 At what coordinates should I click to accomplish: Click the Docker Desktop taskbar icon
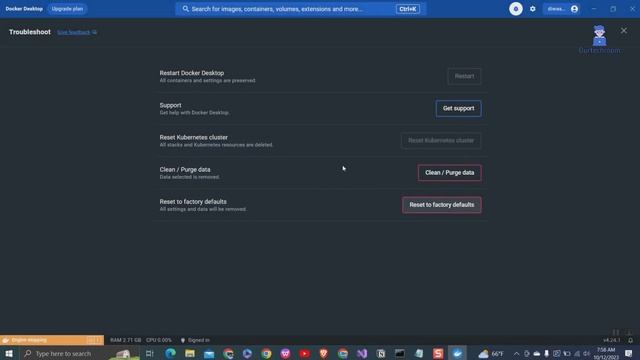pyautogui.click(x=457, y=353)
